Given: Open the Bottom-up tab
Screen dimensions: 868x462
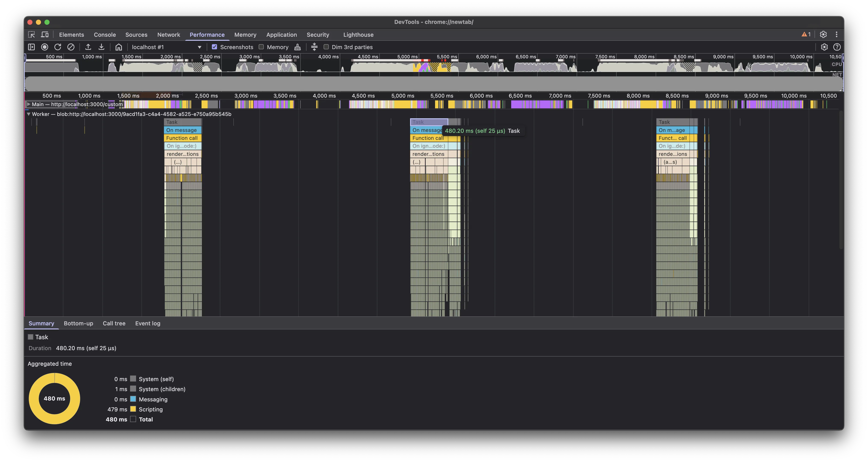Looking at the screenshot, I should [x=78, y=324].
